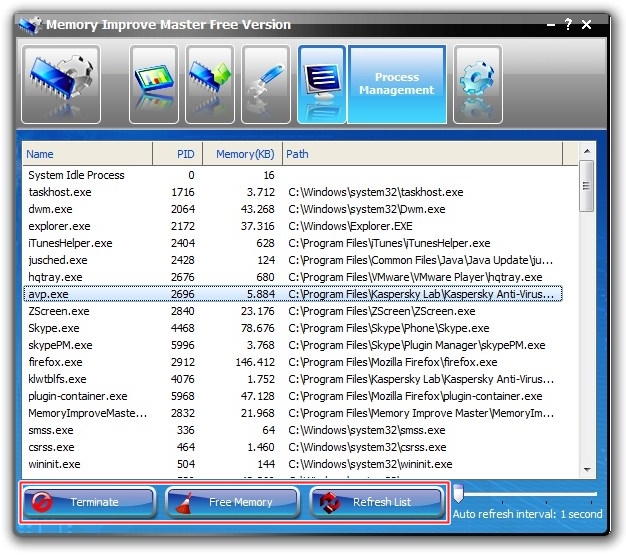Open the blue gear settings icon

click(x=478, y=84)
